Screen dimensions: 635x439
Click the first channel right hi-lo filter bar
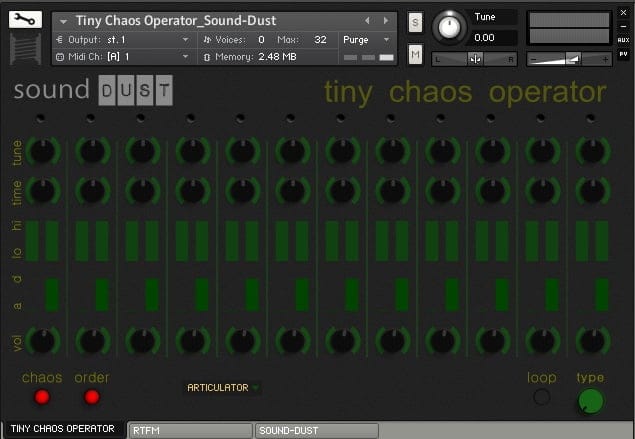[x=52, y=241]
